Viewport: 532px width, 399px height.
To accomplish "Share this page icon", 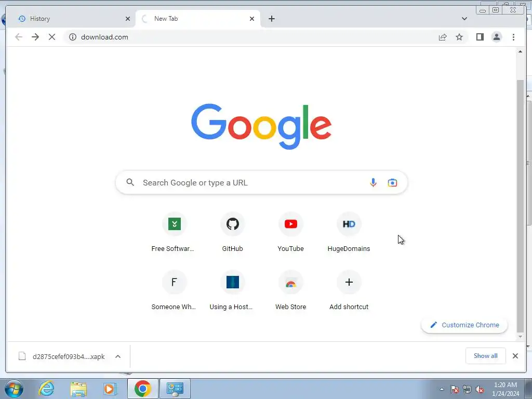I will (x=443, y=37).
